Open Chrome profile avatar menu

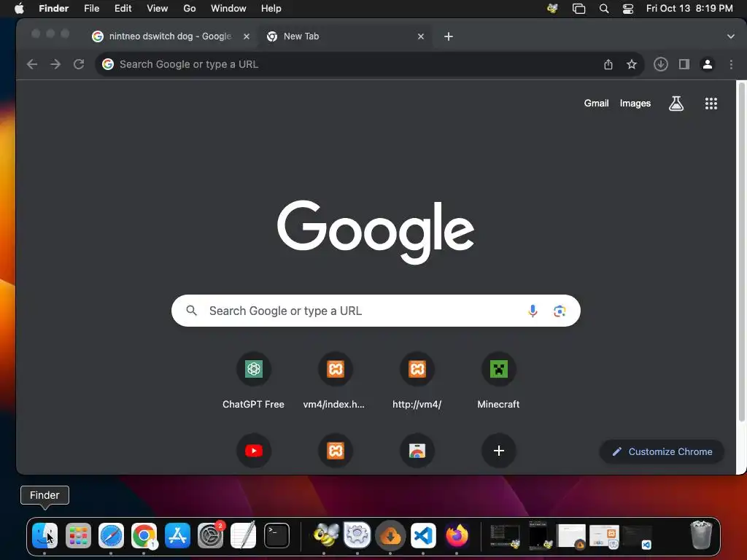[708, 64]
